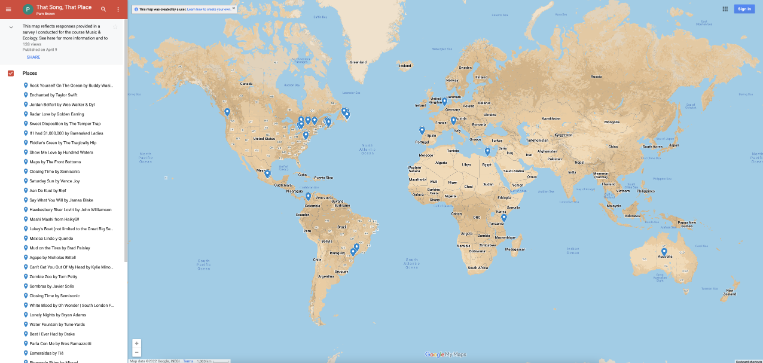Open the hamburger menu in the header
This screenshot has width=763, height=363.
pos(8,9)
